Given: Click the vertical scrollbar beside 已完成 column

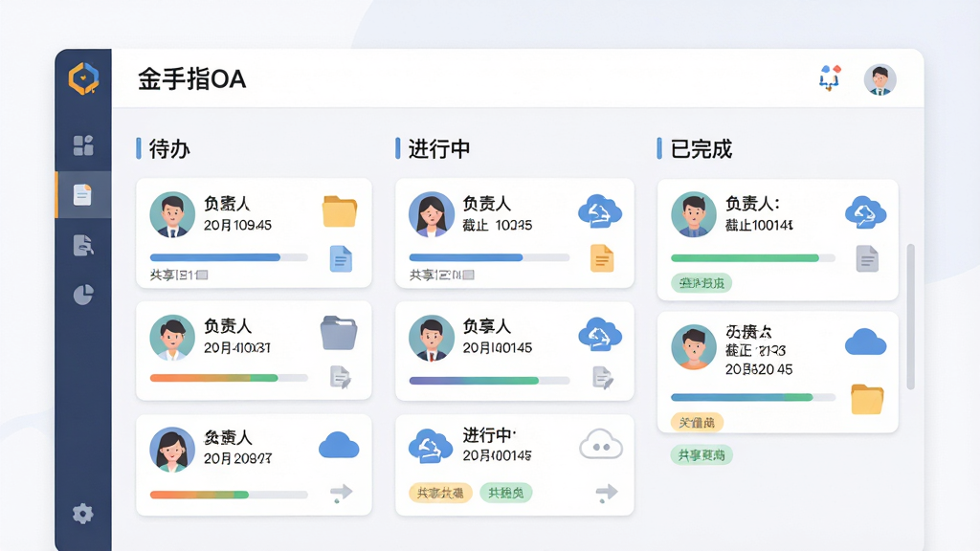Looking at the screenshot, I should coord(911,317).
